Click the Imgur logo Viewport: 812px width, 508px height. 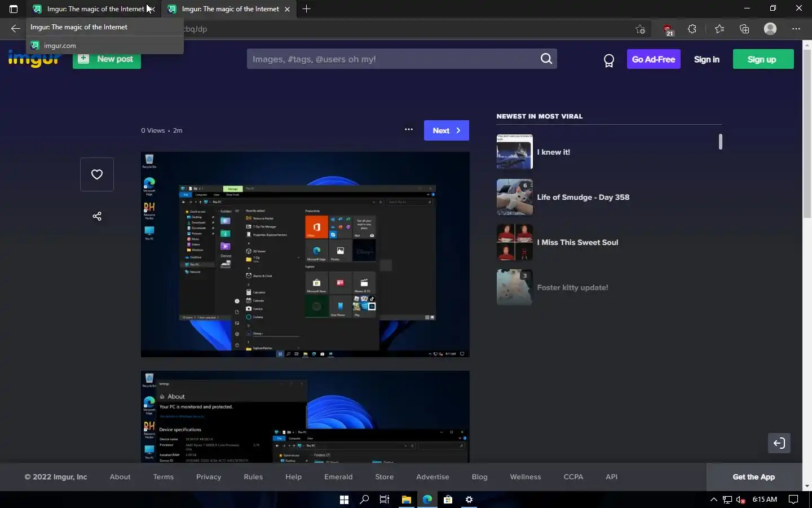(34, 59)
